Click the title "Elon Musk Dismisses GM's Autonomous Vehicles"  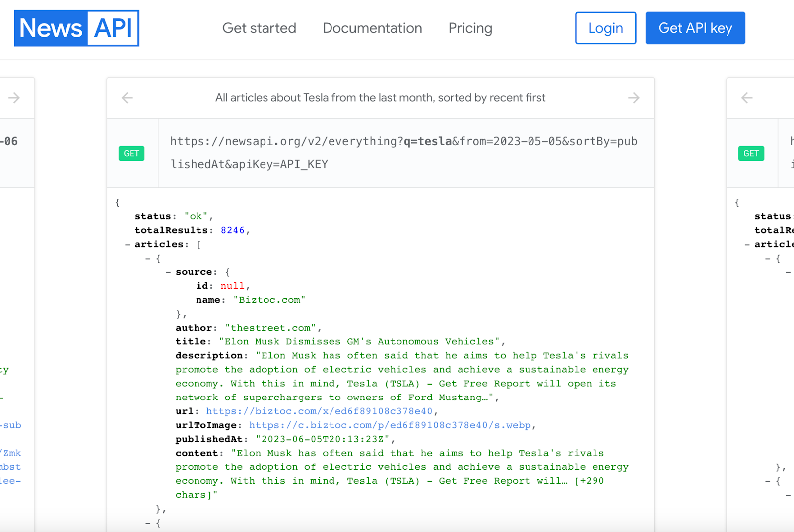coord(359,341)
